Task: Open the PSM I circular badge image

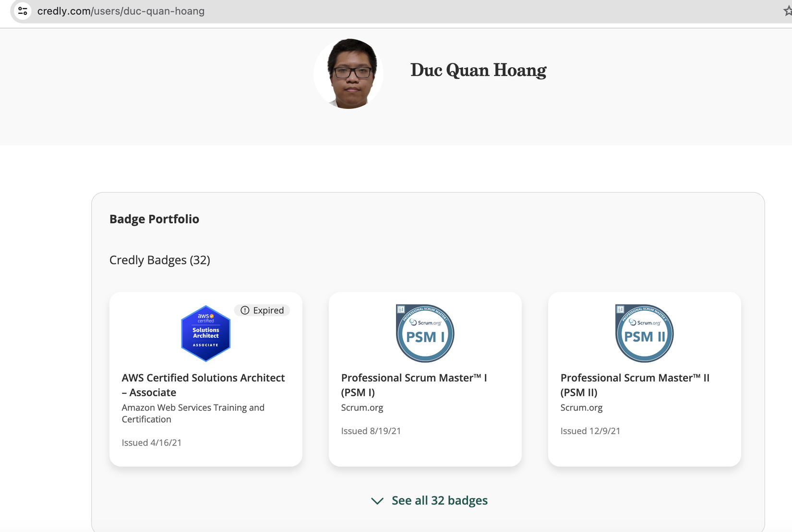Action: 425,333
